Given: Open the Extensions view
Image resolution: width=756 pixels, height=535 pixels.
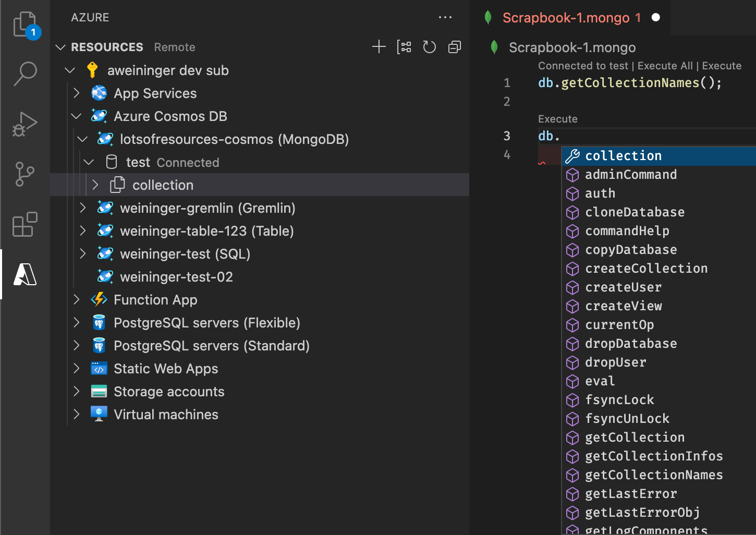Looking at the screenshot, I should [x=25, y=224].
